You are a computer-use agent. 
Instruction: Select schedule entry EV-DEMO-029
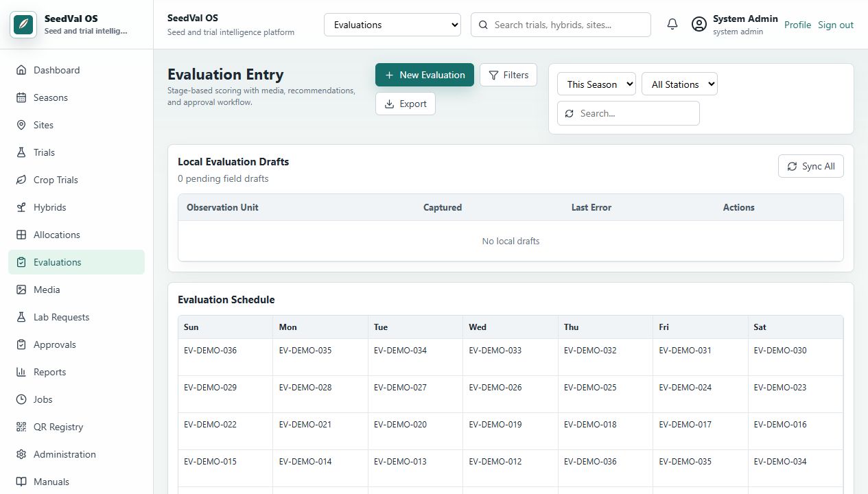[210, 387]
